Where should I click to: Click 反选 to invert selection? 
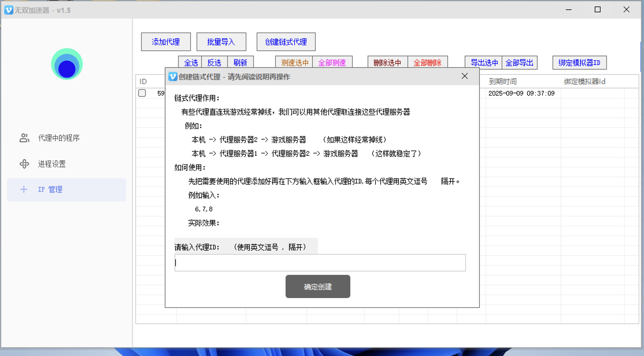point(214,63)
